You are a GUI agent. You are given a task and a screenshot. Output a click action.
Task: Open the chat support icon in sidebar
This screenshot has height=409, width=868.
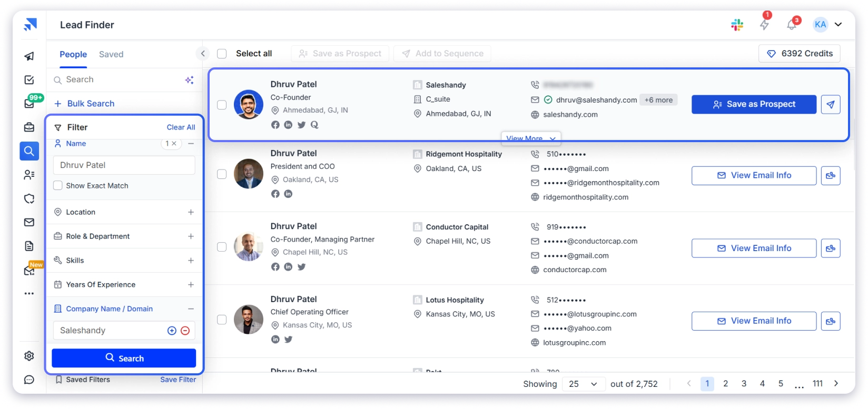(29, 380)
